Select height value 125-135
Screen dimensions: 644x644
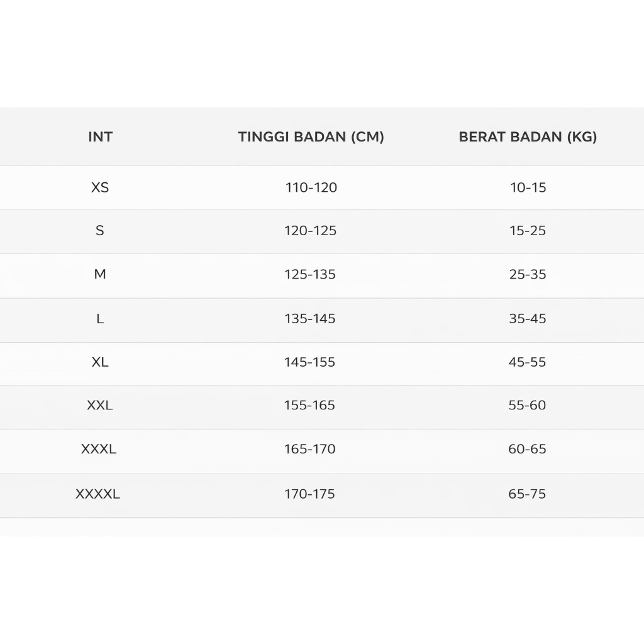pyautogui.click(x=310, y=274)
